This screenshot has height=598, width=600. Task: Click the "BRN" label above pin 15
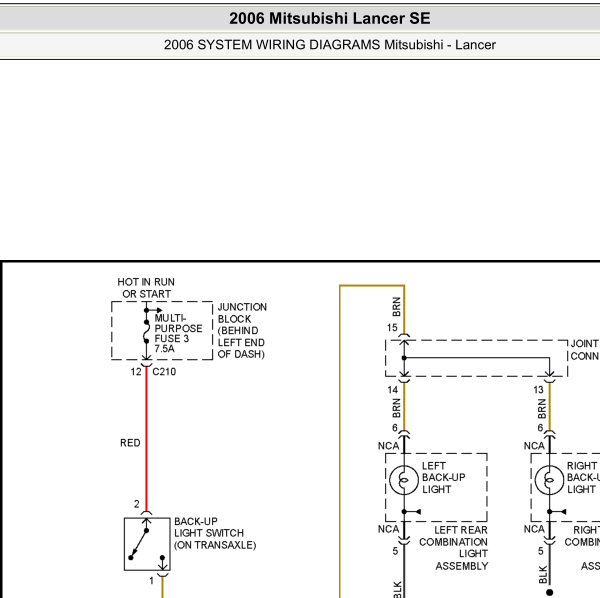point(396,307)
